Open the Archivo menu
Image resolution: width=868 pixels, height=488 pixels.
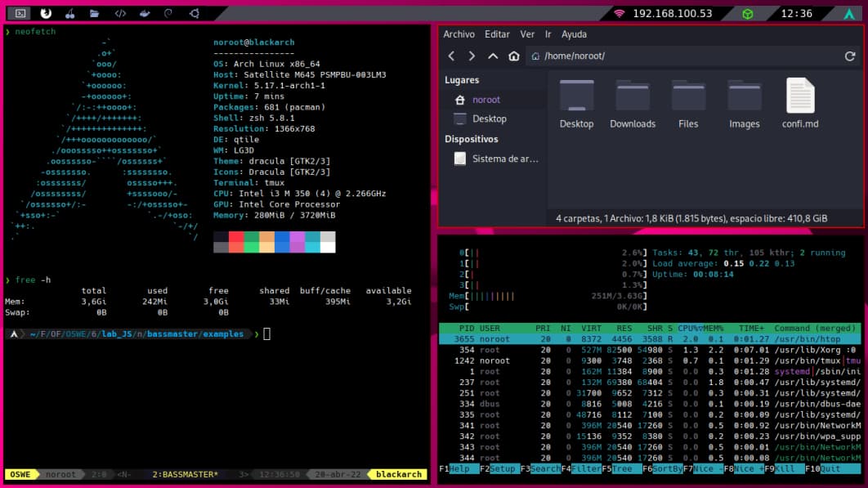click(459, 34)
